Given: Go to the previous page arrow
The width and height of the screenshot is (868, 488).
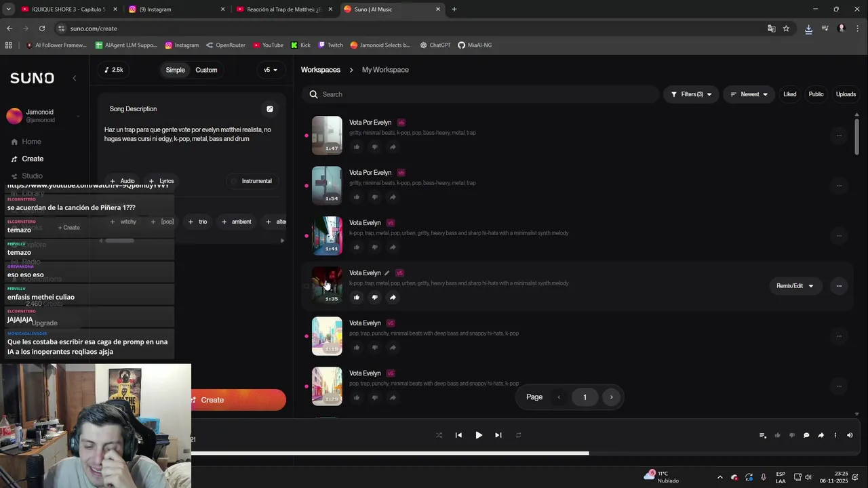Looking at the screenshot, I should [x=559, y=397].
